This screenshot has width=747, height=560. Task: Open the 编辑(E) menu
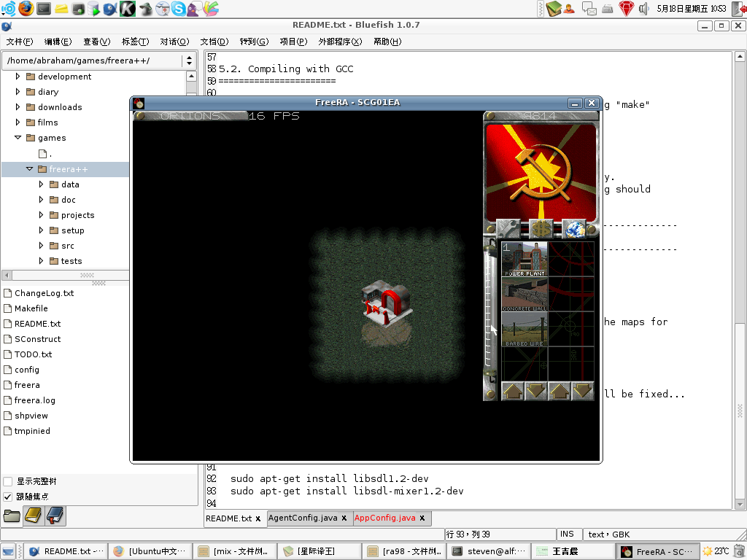tap(58, 42)
